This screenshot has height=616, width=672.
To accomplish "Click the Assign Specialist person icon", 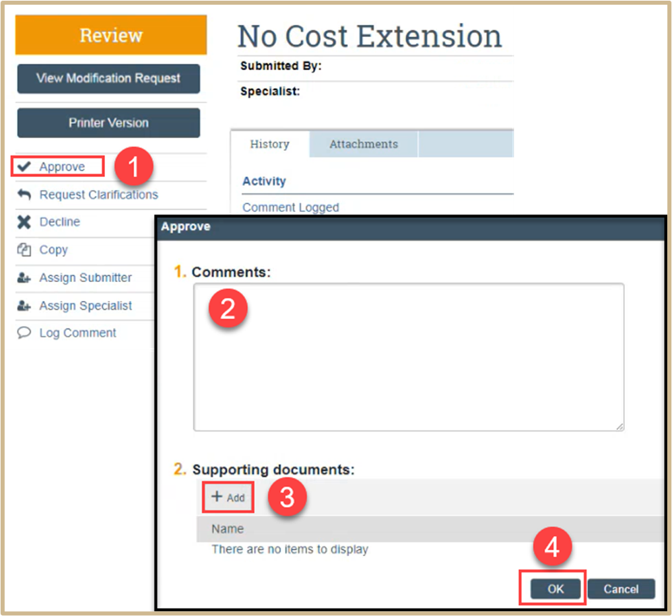I will (x=24, y=306).
